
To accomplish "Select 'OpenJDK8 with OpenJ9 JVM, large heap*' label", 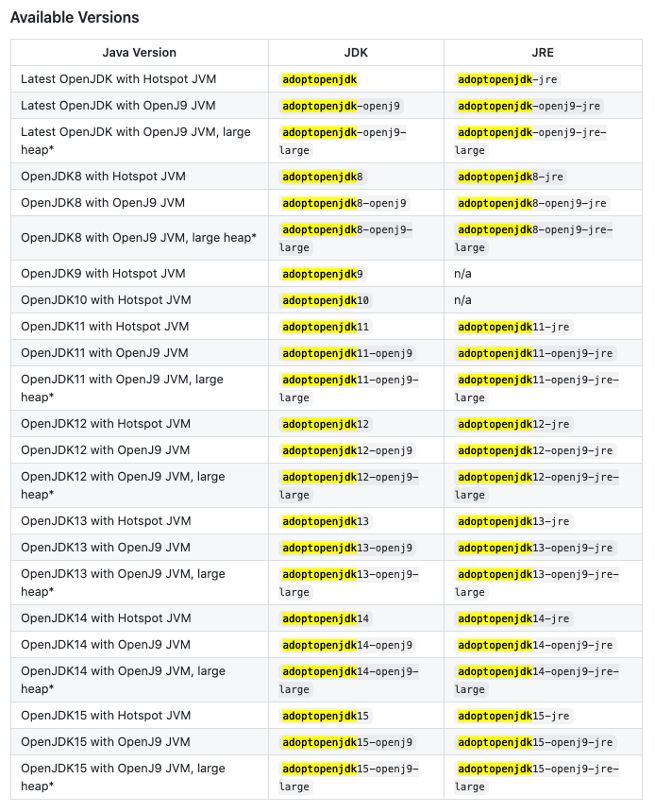I will coord(139,238).
